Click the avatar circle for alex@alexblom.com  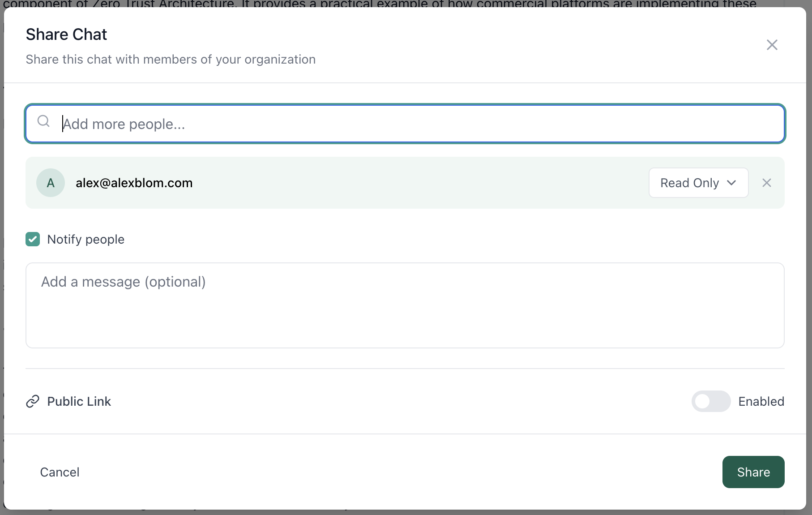pyautogui.click(x=50, y=183)
